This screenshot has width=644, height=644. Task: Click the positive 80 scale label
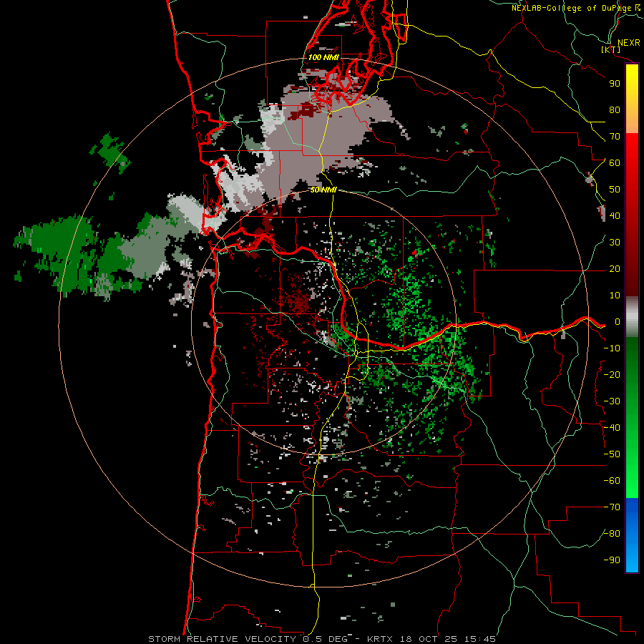(615, 110)
